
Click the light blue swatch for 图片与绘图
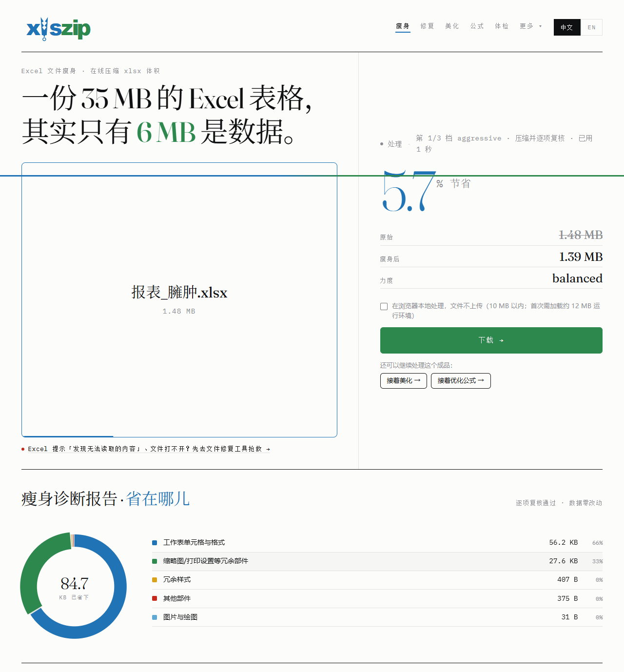coord(155,617)
